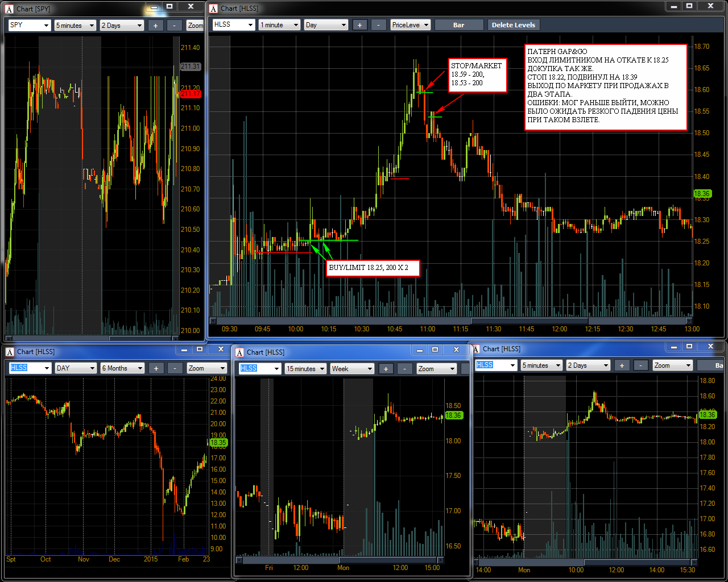The image size is (728, 582).
Task: Click the app icon in the 15 minutes HLSS chart title bar
Action: coord(239,352)
